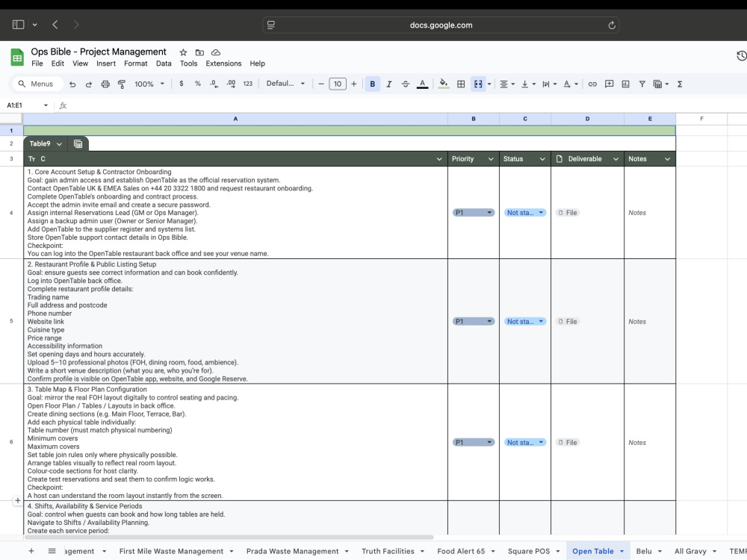Click the font size input field
This screenshot has height=560, width=747.
(x=338, y=84)
